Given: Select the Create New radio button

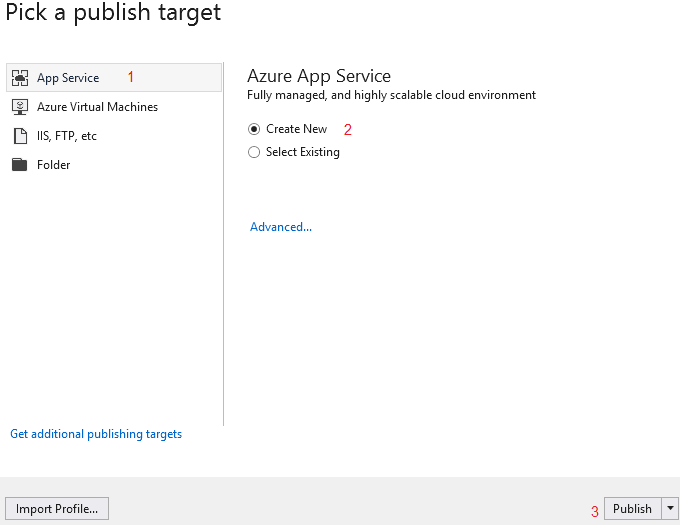Looking at the screenshot, I should coord(254,129).
